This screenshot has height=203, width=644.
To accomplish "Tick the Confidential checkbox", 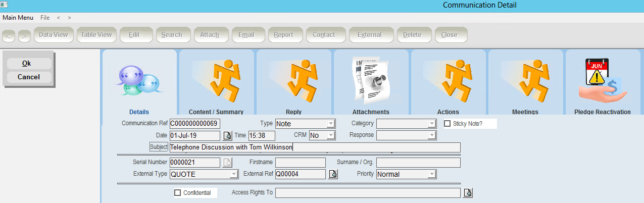I will 177,192.
